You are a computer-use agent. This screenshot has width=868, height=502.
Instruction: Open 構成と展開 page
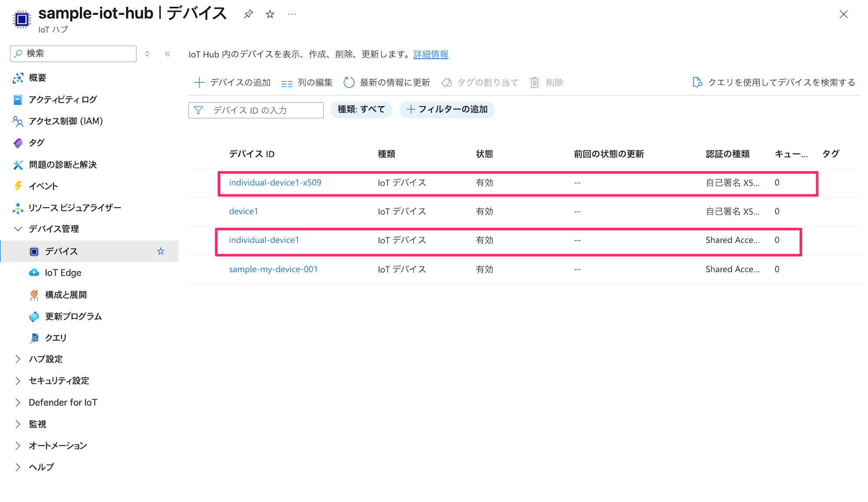(66, 295)
